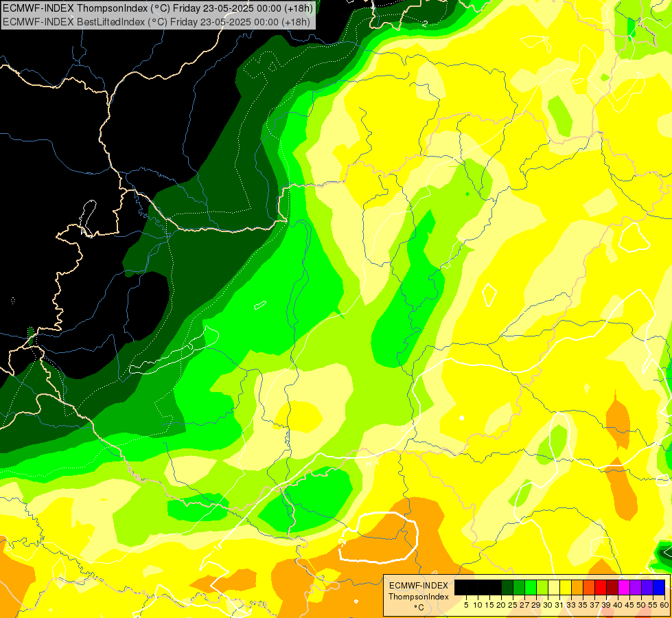Click the yellow 31-33 legend swatch
Image resolution: width=672 pixels, height=618 pixels.
click(x=566, y=587)
